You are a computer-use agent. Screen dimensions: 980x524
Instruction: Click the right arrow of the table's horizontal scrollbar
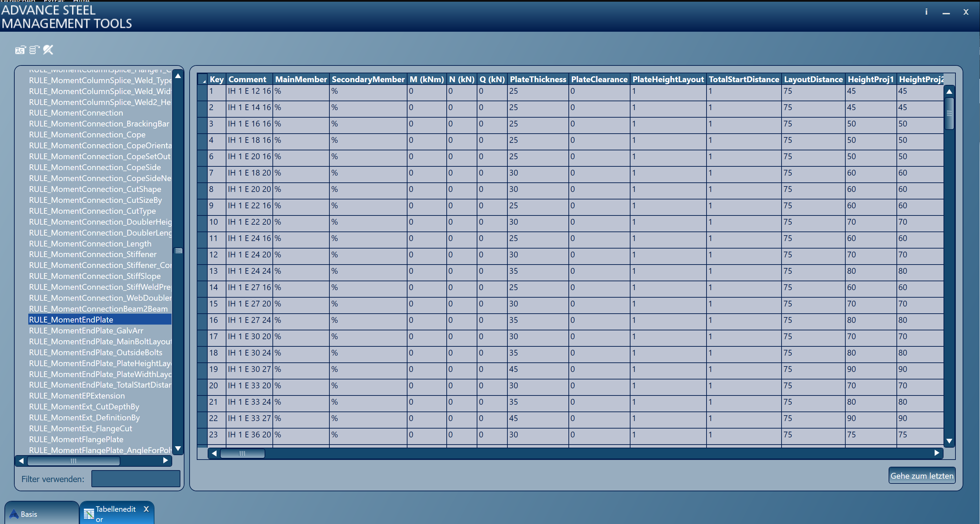point(938,453)
